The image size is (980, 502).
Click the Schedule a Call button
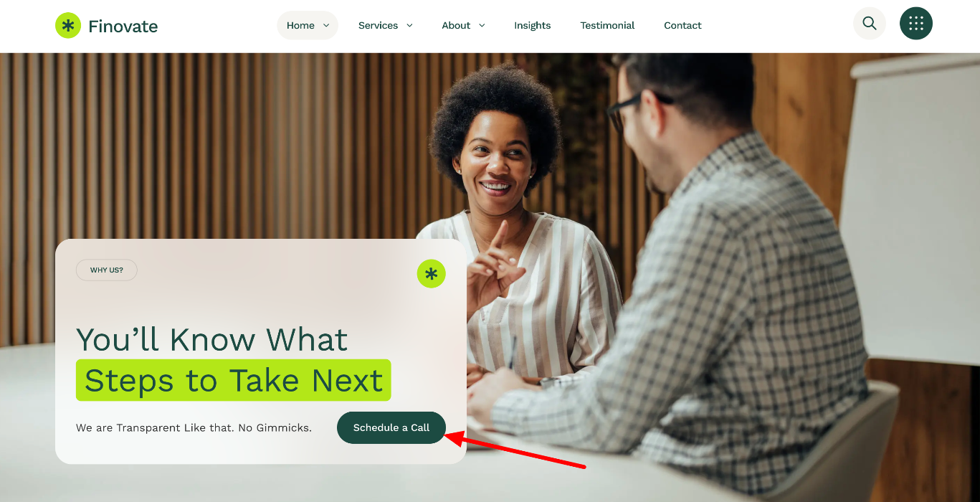point(391,427)
